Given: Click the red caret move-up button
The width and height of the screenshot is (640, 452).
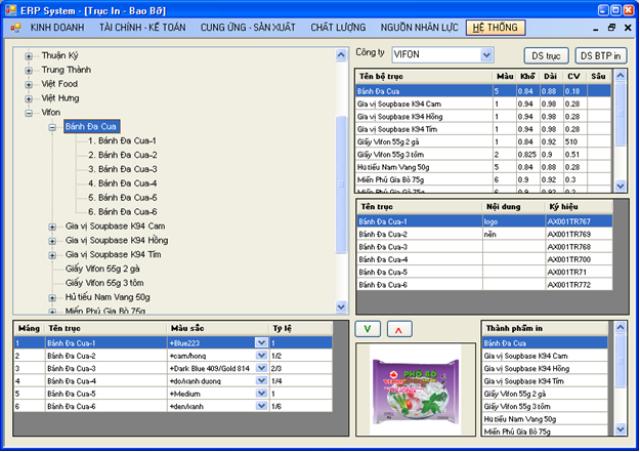Looking at the screenshot, I should (x=399, y=329).
